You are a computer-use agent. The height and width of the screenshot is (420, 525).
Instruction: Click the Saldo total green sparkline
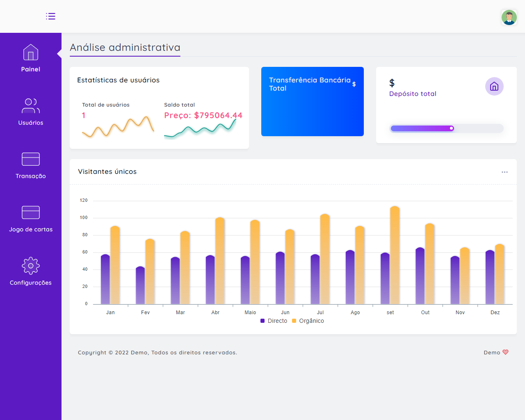pyautogui.click(x=200, y=129)
